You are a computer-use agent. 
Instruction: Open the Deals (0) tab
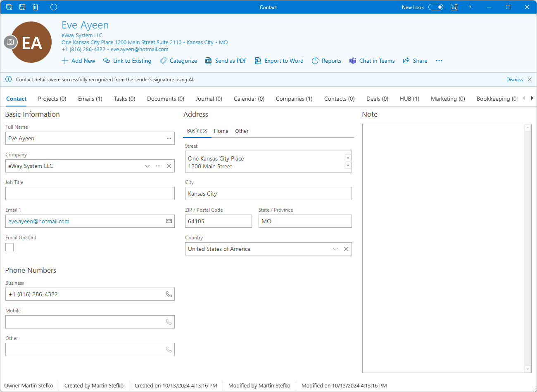click(378, 99)
